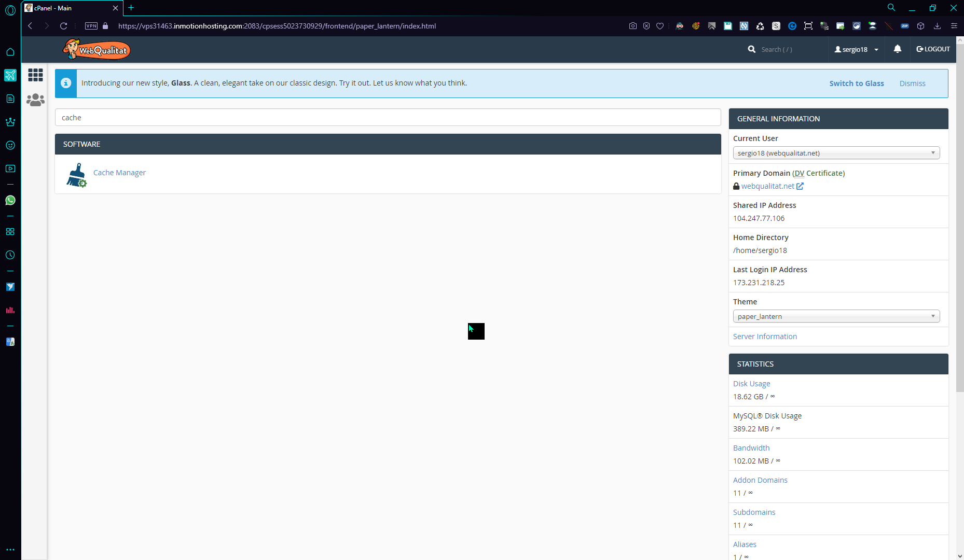Click the STATISTICS panel header
Image resolution: width=964 pixels, height=560 pixels.
coord(838,364)
